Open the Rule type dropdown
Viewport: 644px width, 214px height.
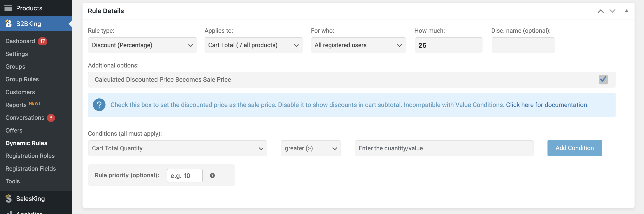pos(142,45)
